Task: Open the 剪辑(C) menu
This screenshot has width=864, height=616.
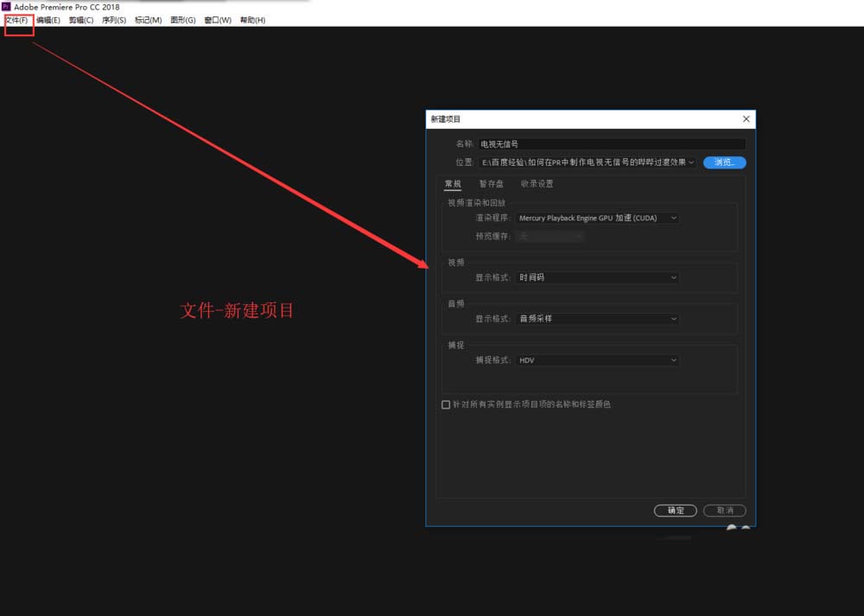Action: (81, 20)
